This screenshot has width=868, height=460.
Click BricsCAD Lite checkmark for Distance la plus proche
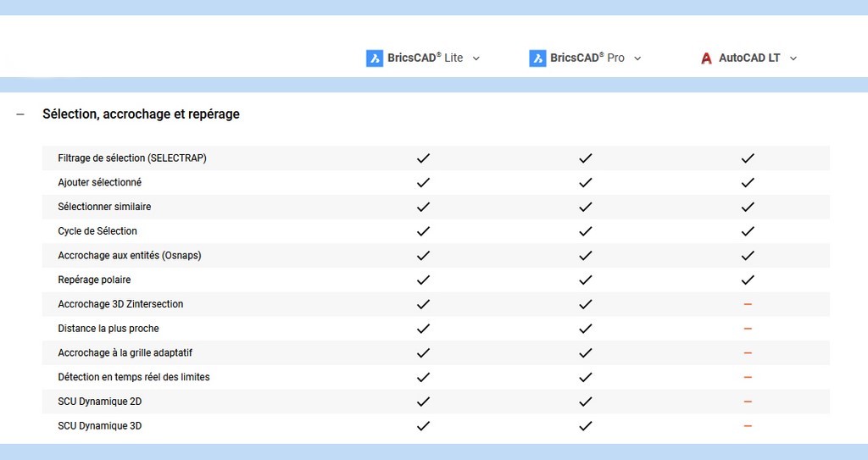[x=423, y=329]
